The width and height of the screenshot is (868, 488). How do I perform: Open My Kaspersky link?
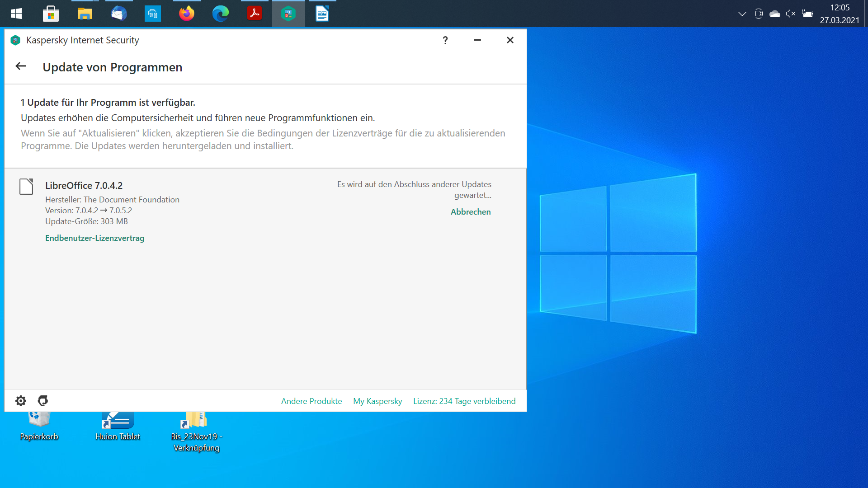point(377,401)
